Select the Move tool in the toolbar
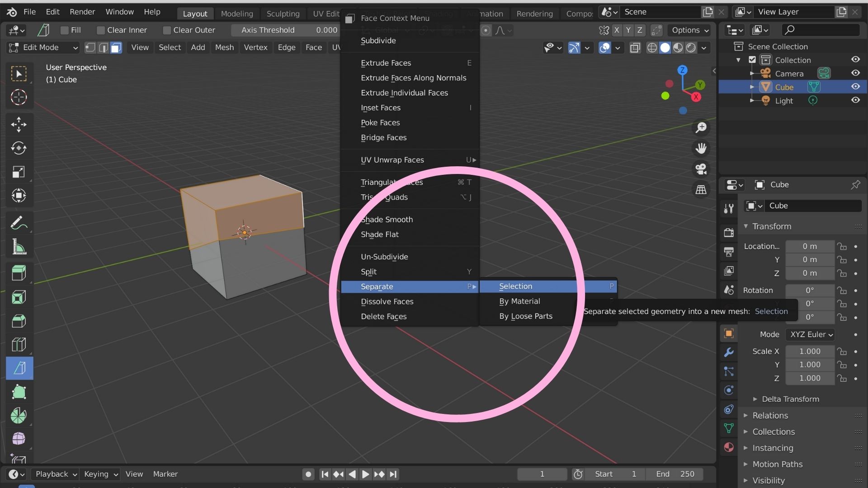Screen dimensions: 868x488 19,125
